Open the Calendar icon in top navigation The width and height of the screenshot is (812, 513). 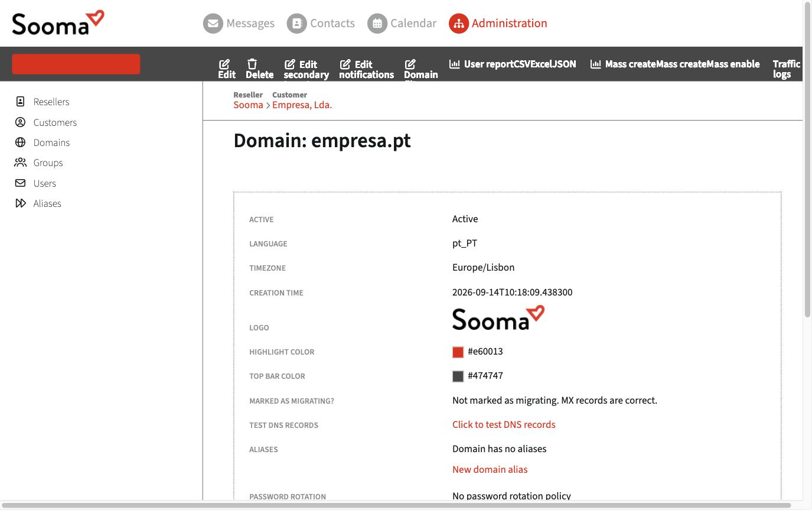(x=377, y=24)
